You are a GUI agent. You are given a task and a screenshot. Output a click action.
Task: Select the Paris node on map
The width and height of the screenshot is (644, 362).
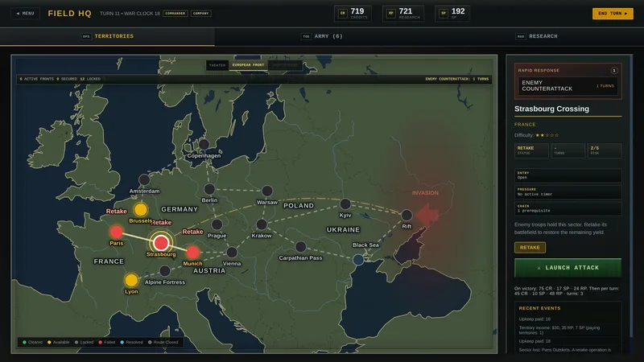116,232
